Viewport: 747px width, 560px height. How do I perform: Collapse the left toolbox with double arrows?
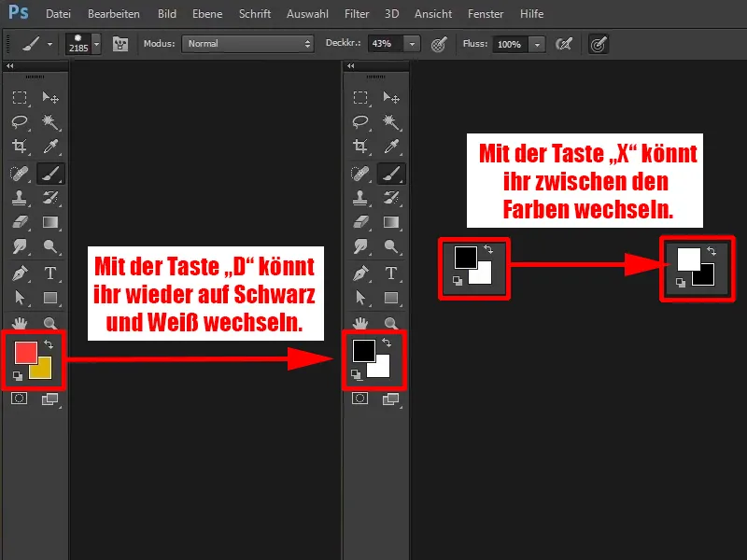pos(10,65)
